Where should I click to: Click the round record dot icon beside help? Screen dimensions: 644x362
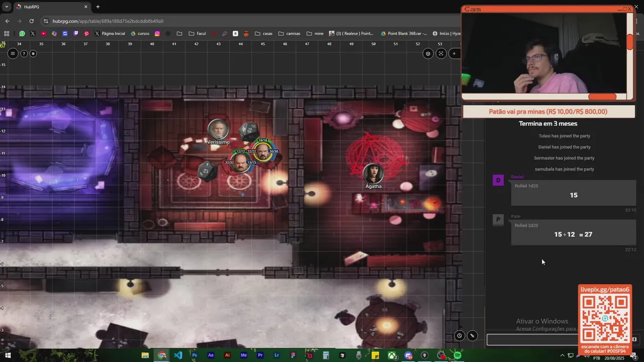33,53
